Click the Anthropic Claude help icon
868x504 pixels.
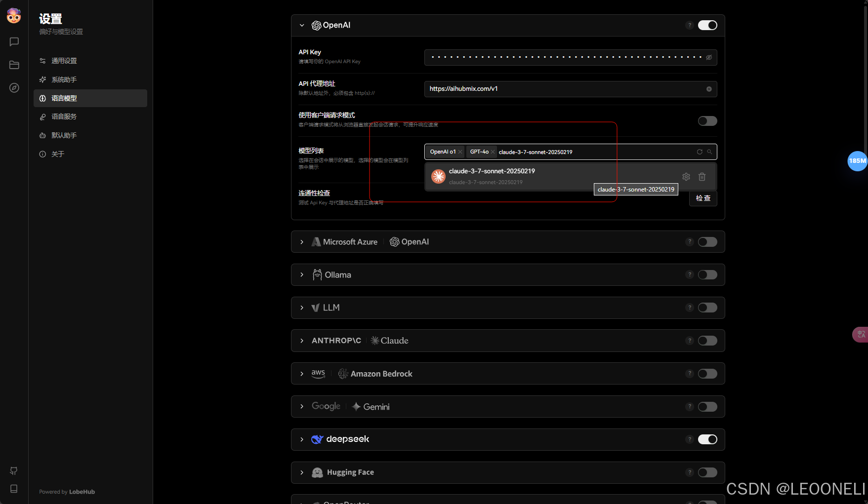[x=690, y=341]
